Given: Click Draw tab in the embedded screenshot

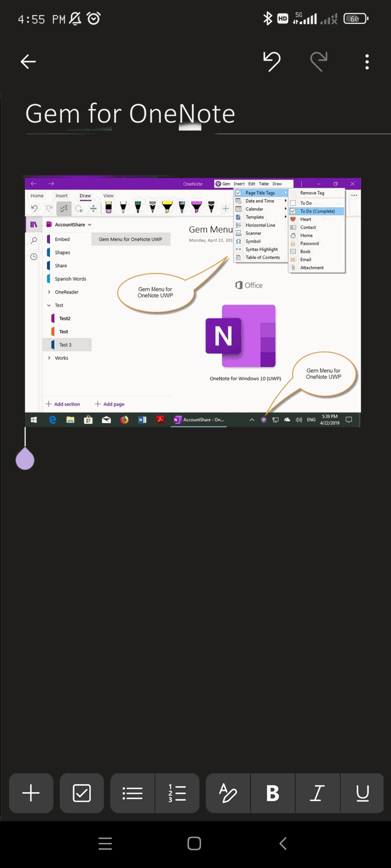Looking at the screenshot, I should pos(85,196).
